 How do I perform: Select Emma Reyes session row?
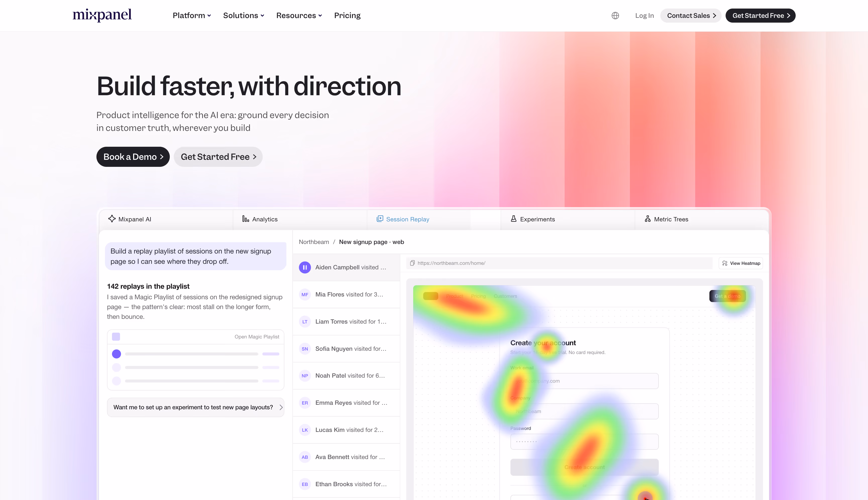coord(346,403)
